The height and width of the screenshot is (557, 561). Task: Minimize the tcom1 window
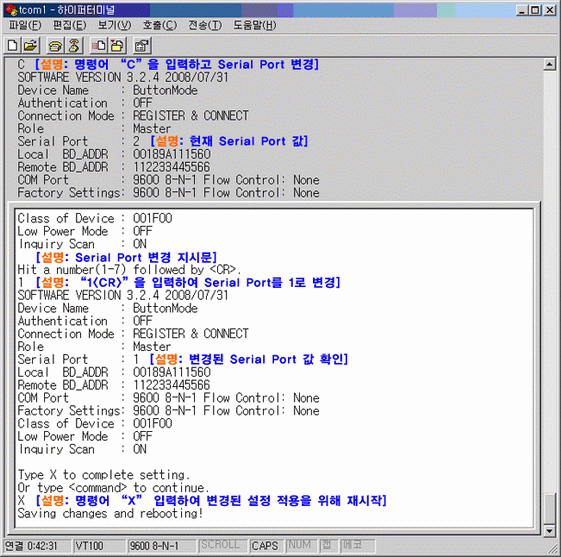click(x=522, y=10)
